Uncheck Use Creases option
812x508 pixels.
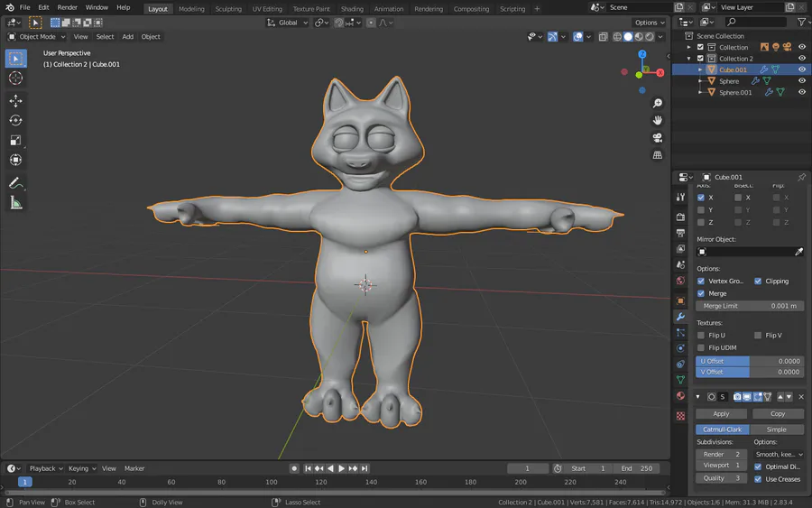(758, 479)
